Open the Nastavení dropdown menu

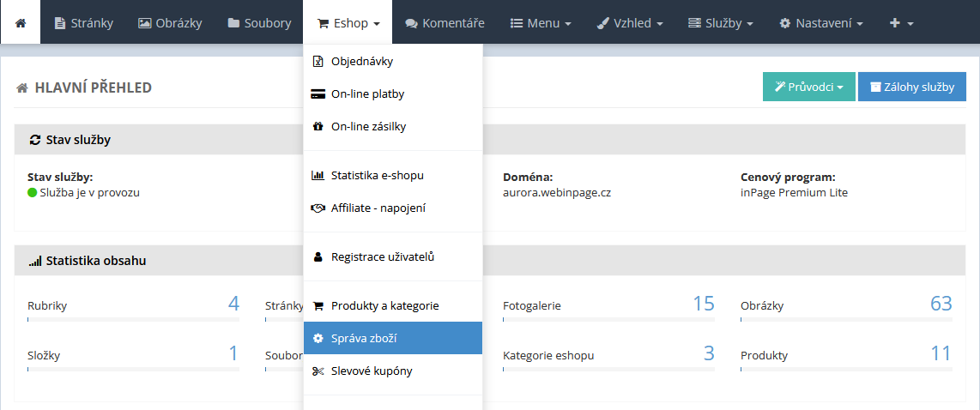(x=820, y=23)
